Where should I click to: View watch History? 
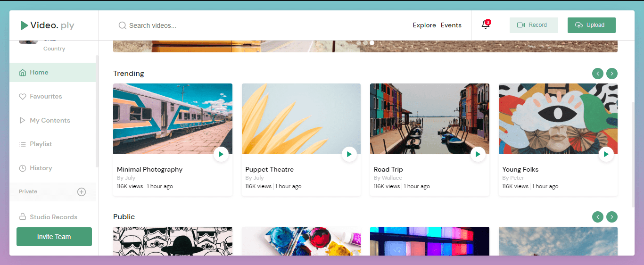point(41,168)
